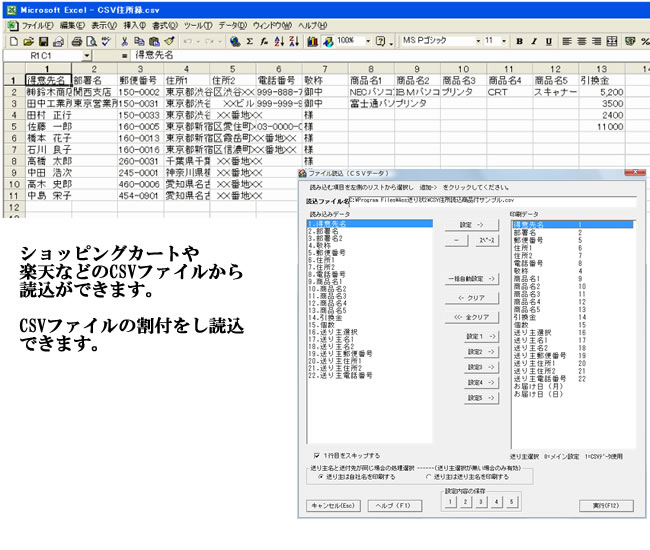The height and width of the screenshot is (550, 650).
Task: Click the Underline formatting icon
Action: (x=549, y=41)
